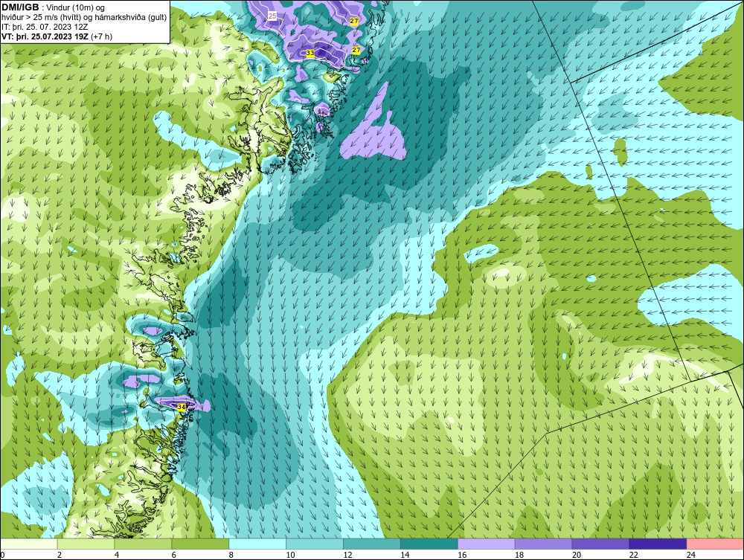Click the 22–24 m/s dark indigo legend swatch

(x=658, y=544)
